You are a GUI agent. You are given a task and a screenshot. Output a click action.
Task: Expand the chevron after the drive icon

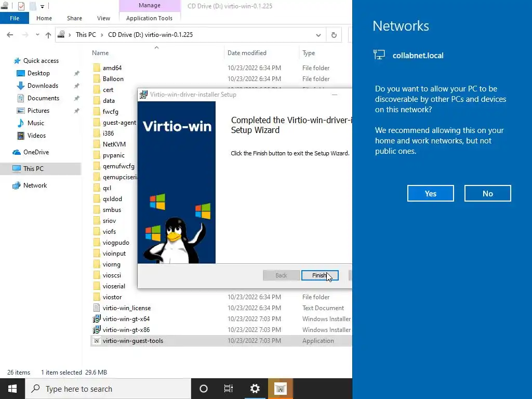click(70, 35)
